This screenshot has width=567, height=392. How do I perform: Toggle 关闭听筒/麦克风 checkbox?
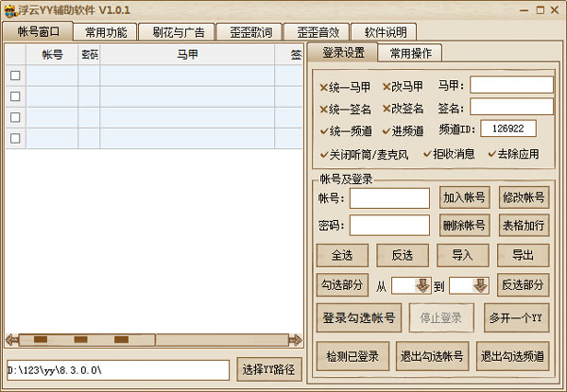(326, 154)
